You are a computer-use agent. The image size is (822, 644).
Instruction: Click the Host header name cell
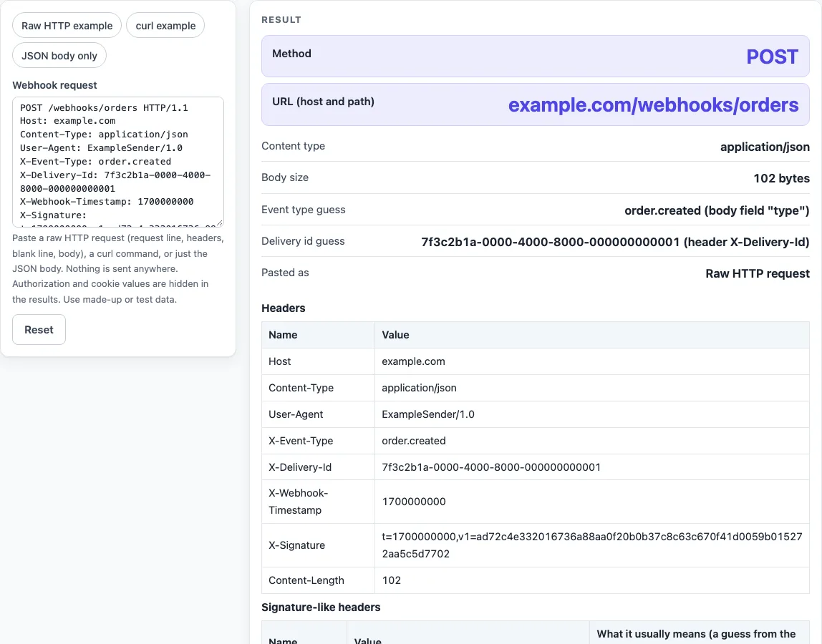click(x=318, y=361)
